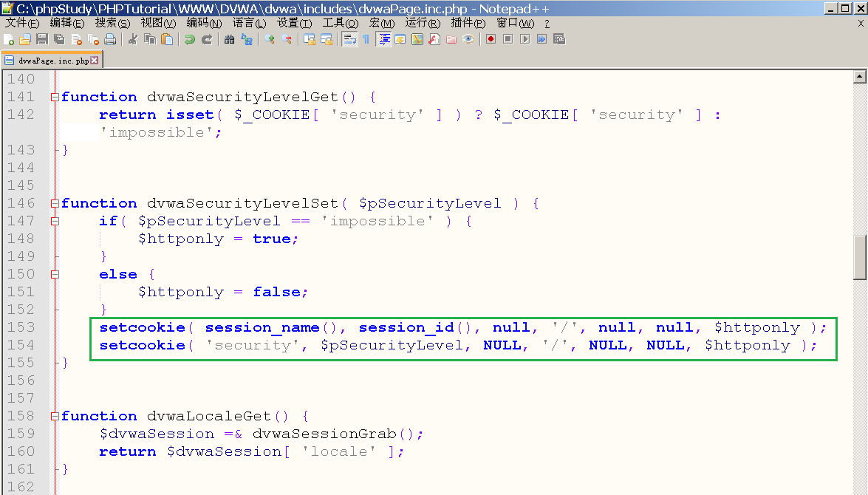Open the 插件(P) menu
This screenshot has height=495, width=868.
tap(468, 23)
